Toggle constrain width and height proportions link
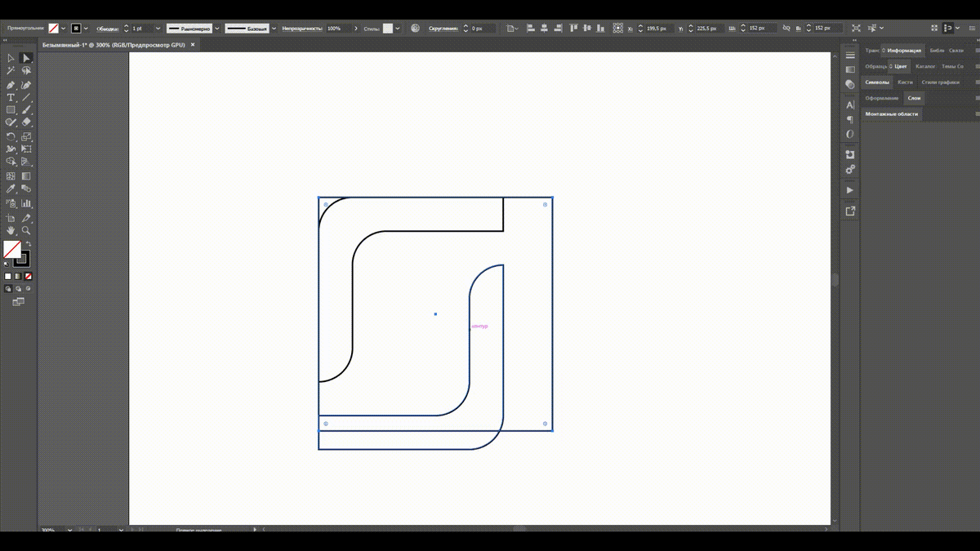980x551 pixels. pos(787,28)
